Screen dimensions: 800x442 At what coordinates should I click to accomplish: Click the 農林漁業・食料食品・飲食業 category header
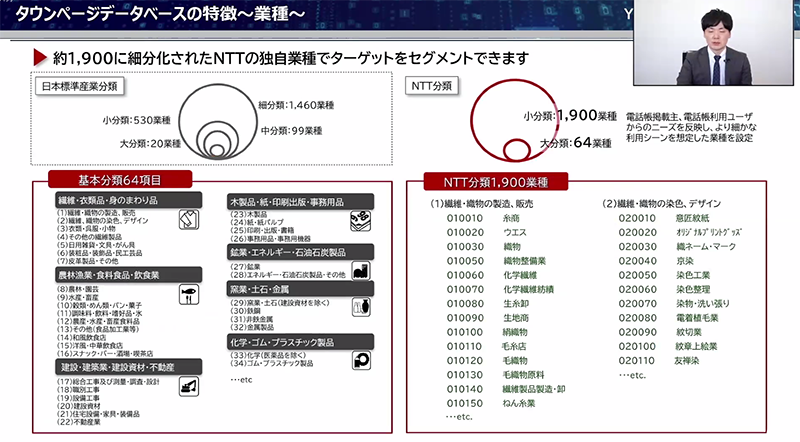pyautogui.click(x=108, y=273)
